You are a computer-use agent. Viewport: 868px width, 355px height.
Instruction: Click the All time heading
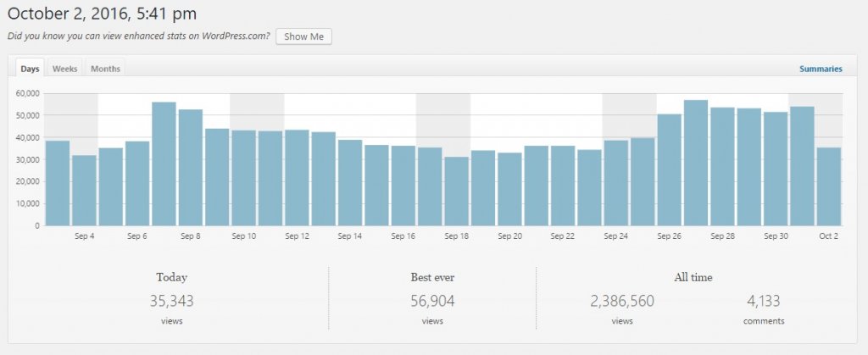(x=693, y=278)
